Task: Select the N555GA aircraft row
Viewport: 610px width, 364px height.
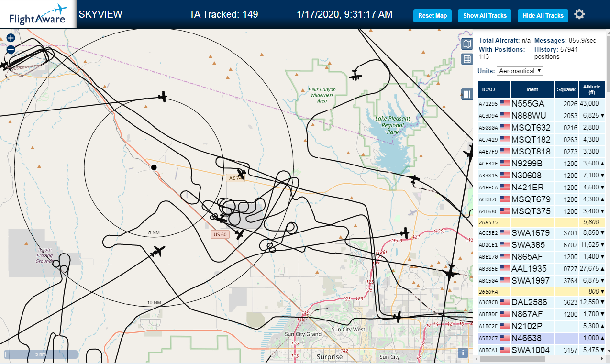Action: click(542, 103)
